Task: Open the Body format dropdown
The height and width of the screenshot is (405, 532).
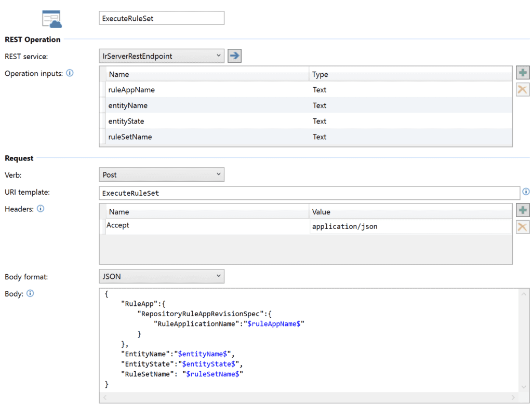Action: pos(219,276)
